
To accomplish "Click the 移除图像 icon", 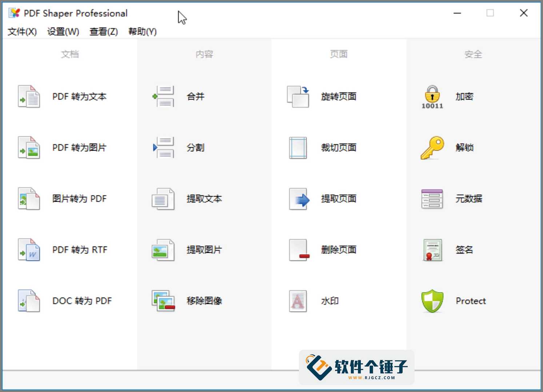I will [163, 301].
